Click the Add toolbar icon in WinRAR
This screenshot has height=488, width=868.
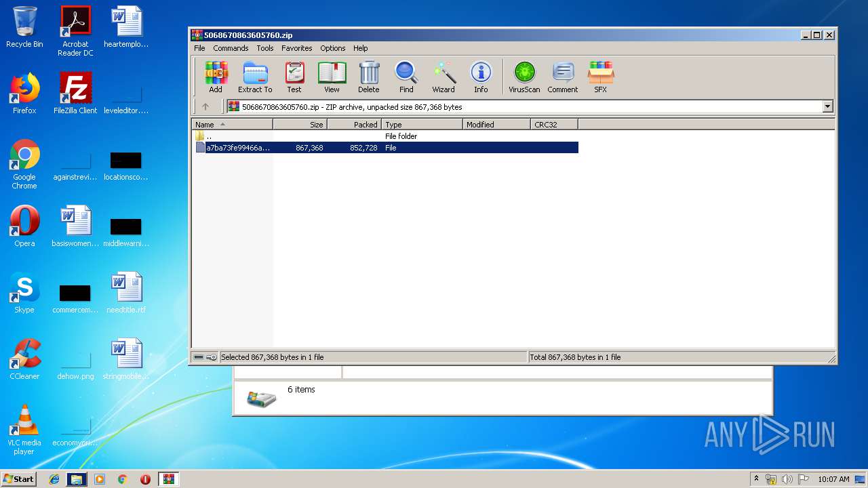click(216, 77)
